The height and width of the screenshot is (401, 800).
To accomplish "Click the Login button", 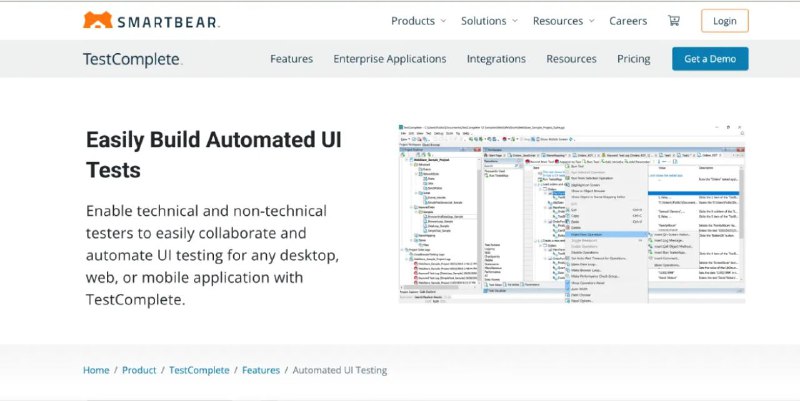I will click(x=724, y=21).
